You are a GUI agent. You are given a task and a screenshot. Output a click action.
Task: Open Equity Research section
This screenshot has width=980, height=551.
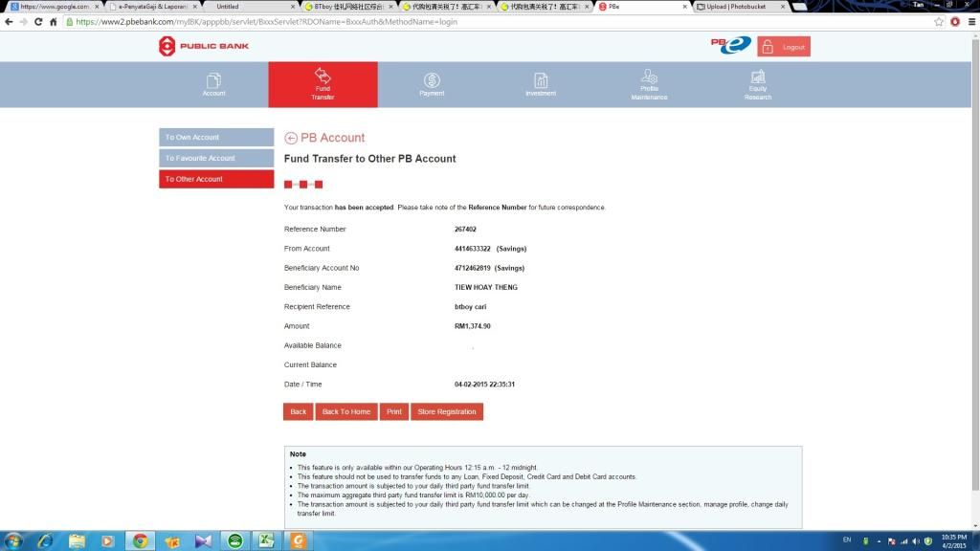pos(758,81)
